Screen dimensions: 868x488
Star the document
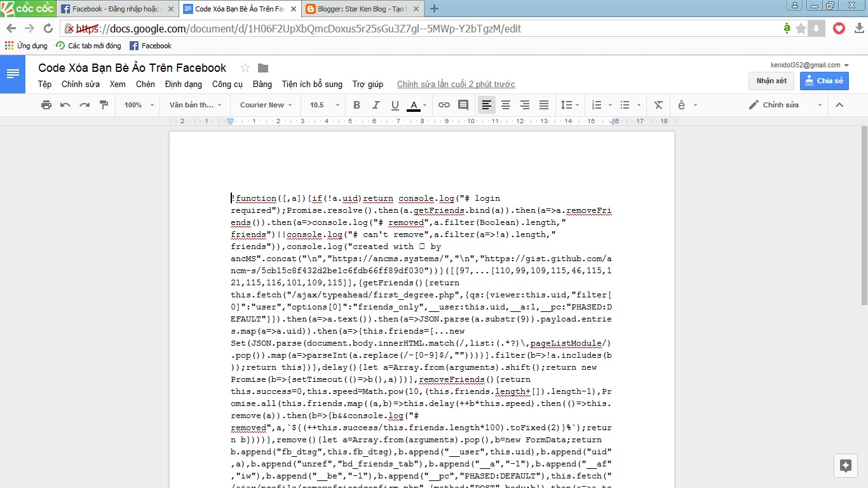click(245, 68)
